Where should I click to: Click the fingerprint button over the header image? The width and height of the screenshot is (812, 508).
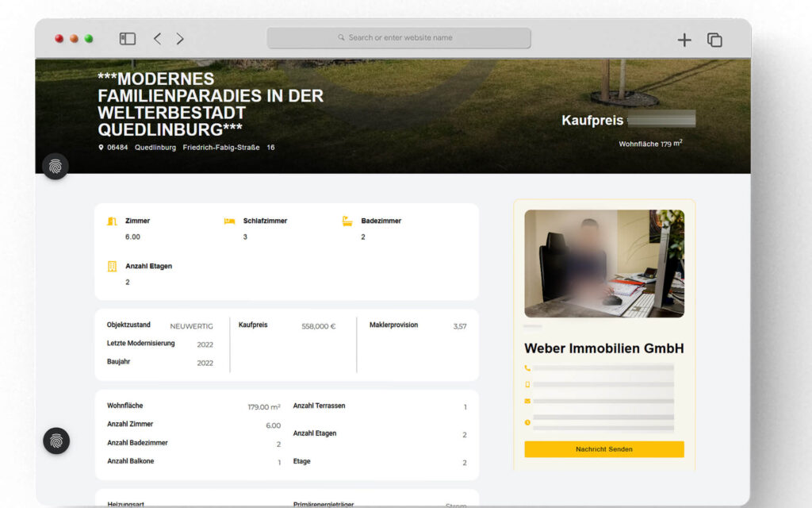(x=56, y=167)
